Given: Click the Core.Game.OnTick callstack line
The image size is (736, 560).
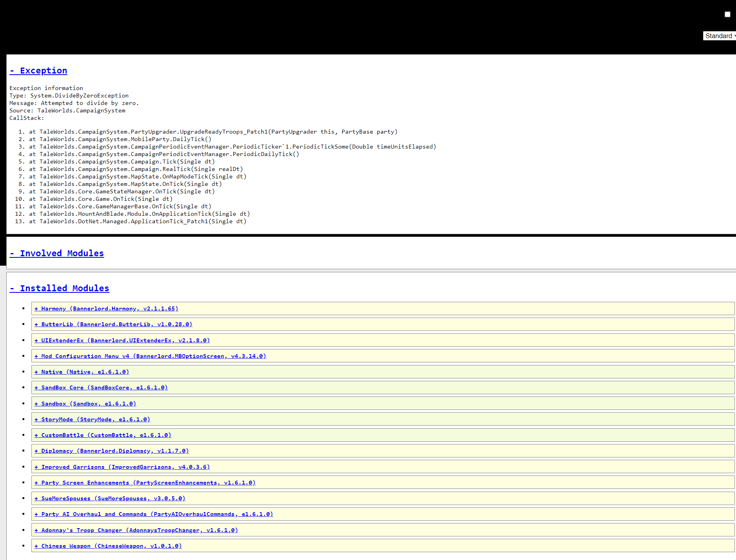Looking at the screenshot, I should coord(101,199).
